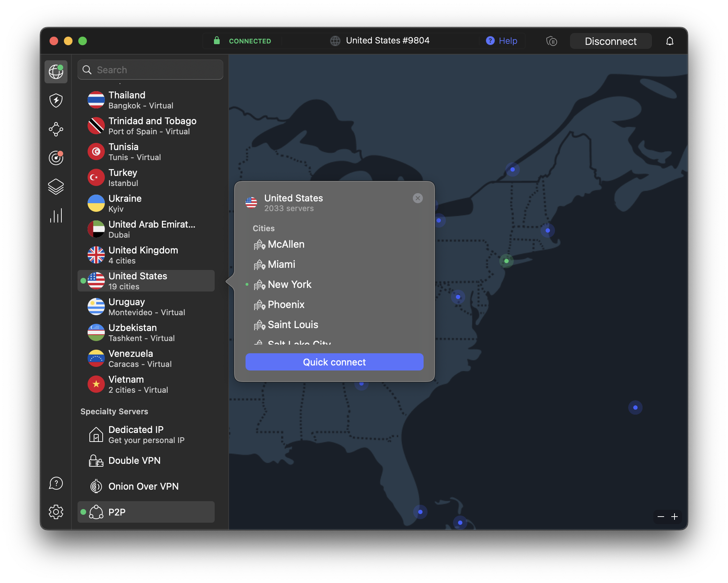Click the blue Help question mark icon
Viewport: 728px width, 583px height.
(490, 41)
